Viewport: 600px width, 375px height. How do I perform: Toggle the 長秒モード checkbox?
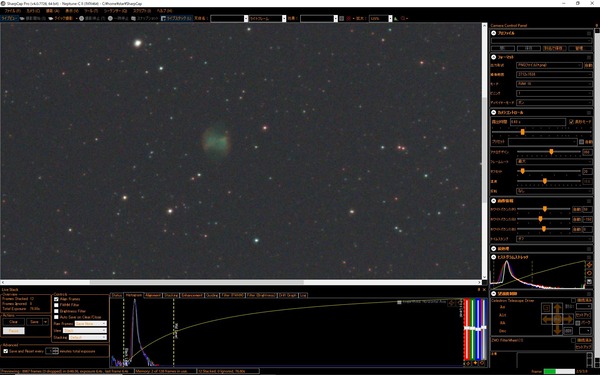coord(571,122)
